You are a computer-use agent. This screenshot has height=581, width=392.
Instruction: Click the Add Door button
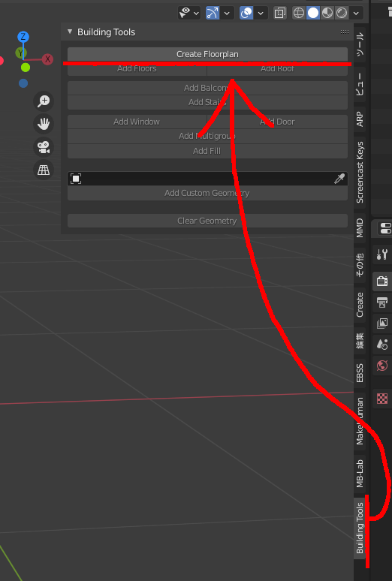[x=277, y=122]
